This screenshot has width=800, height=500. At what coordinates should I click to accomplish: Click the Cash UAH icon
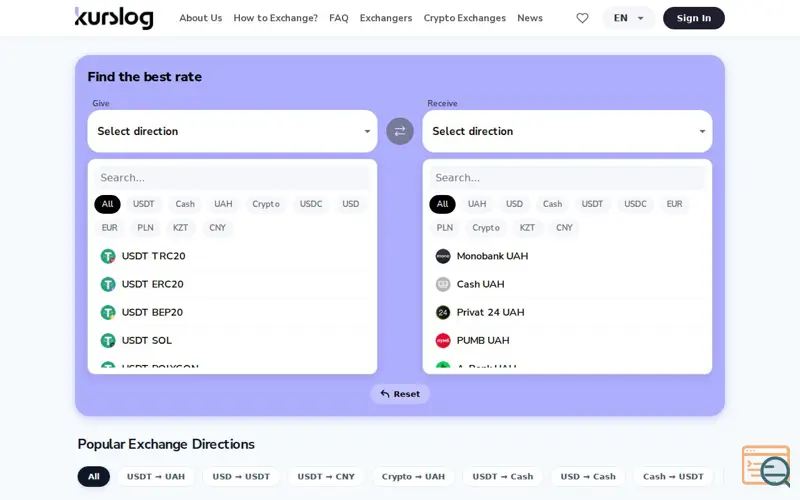tap(443, 284)
